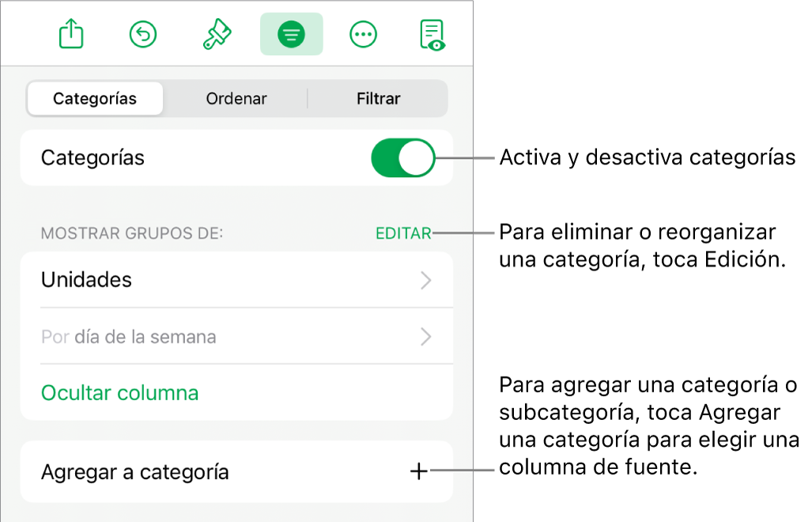
Task: Open the More ellipsis menu icon
Action: tap(363, 35)
